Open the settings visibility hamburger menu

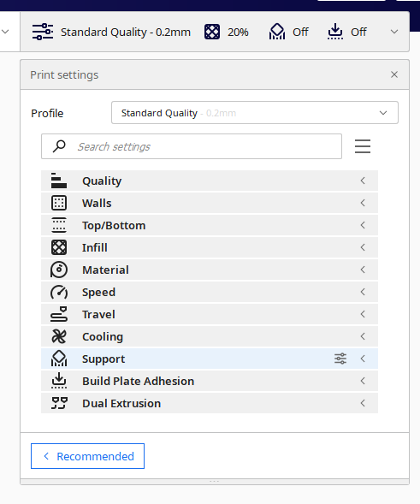[x=363, y=146]
